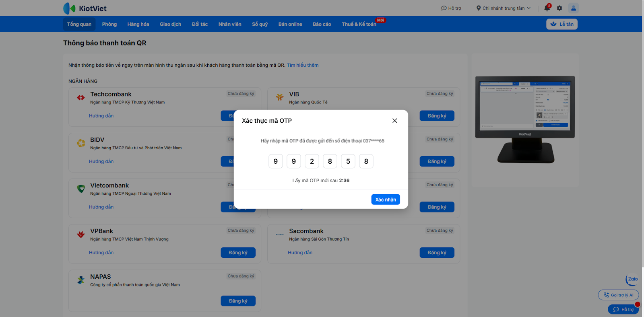Viewport: 644px width, 317px height.
Task: Click the Sacombank "Chưa đăng ký" status
Action: [440, 231]
